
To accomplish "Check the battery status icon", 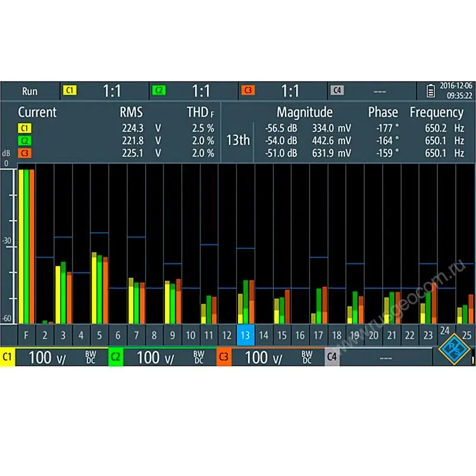I will coord(431,91).
